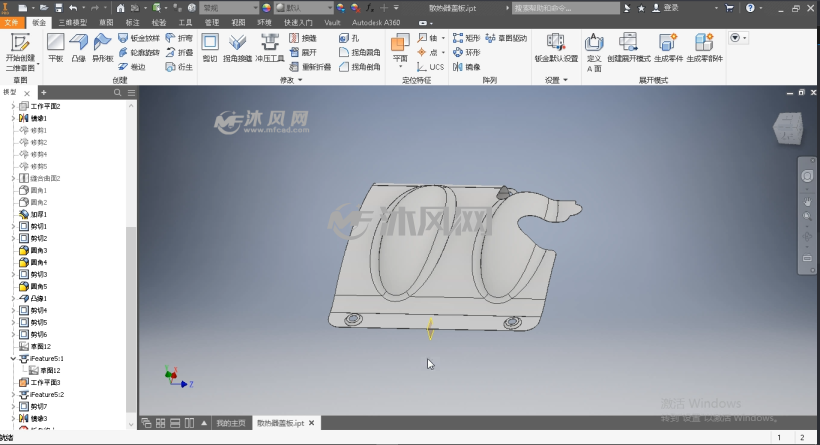Switch to the 草图 ribbon tab
The width and height of the screenshot is (820, 445).
pyautogui.click(x=106, y=22)
